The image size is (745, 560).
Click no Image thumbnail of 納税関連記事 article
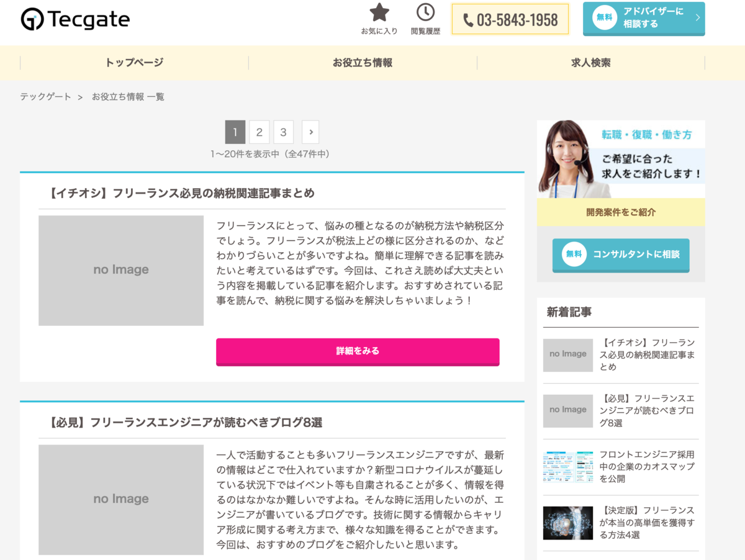(121, 270)
